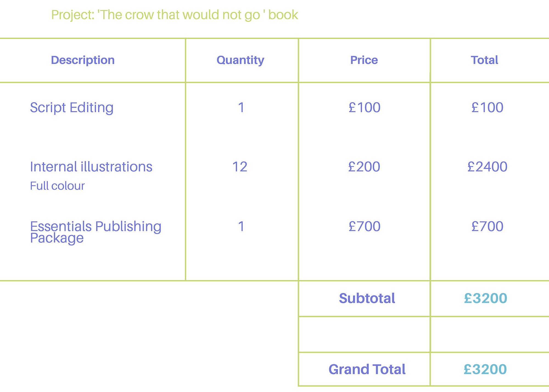Click the quantity 1 for Script Editing
Viewport: 549px width, 392px height.
click(241, 108)
